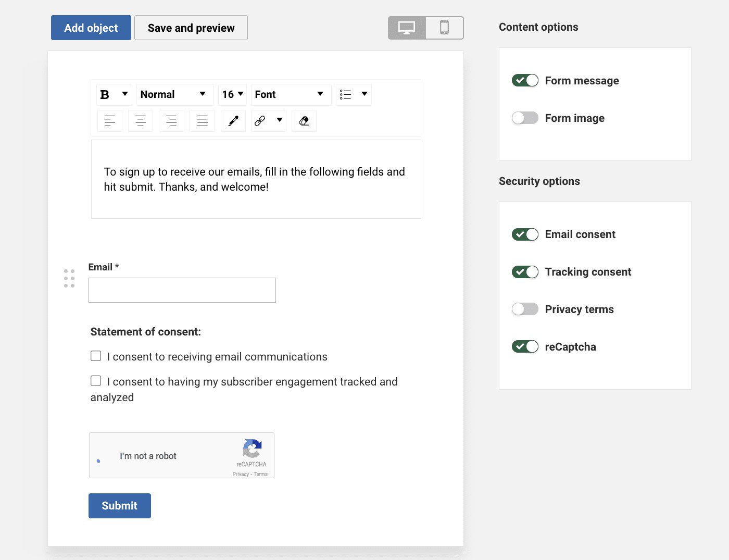Disable the reCaptcha toggle
Image resolution: width=729 pixels, height=560 pixels.
[x=525, y=347]
